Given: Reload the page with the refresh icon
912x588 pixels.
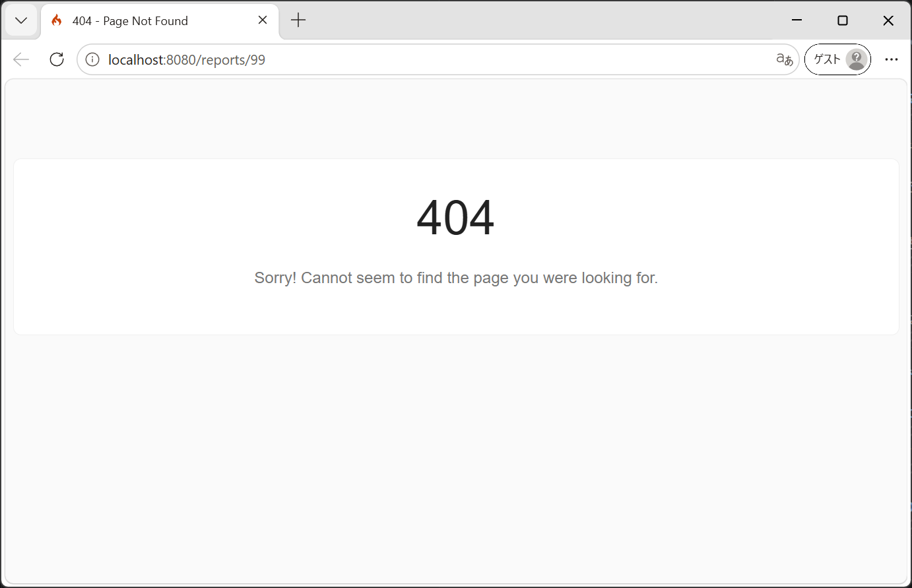Looking at the screenshot, I should [x=57, y=59].
